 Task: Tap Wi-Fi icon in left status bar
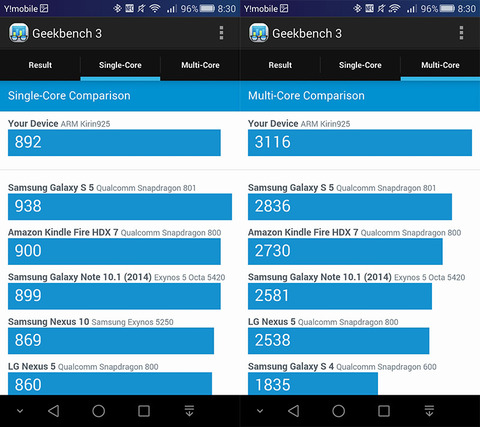tap(155, 8)
